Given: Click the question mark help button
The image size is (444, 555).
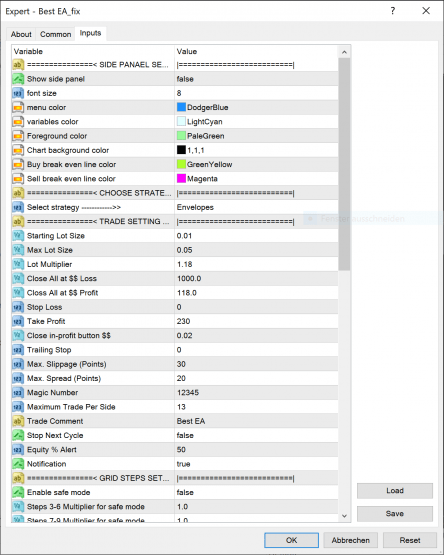Looking at the screenshot, I should tap(393, 11).
